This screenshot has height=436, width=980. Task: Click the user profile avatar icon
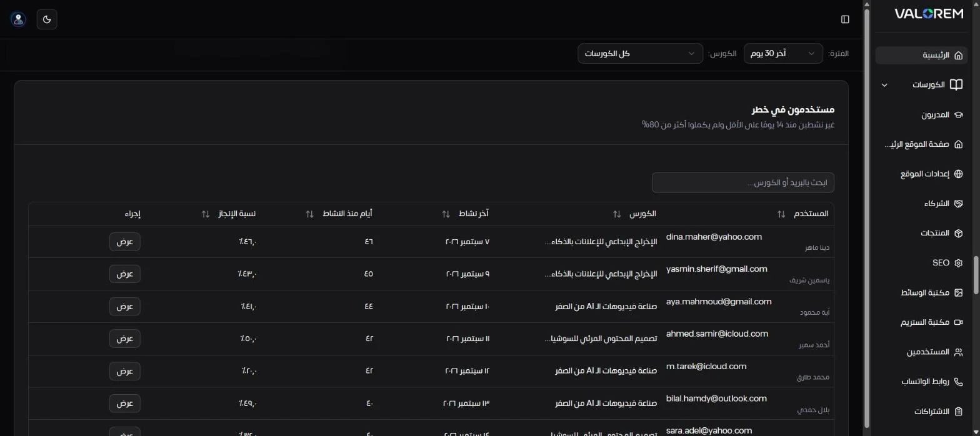coord(18,19)
